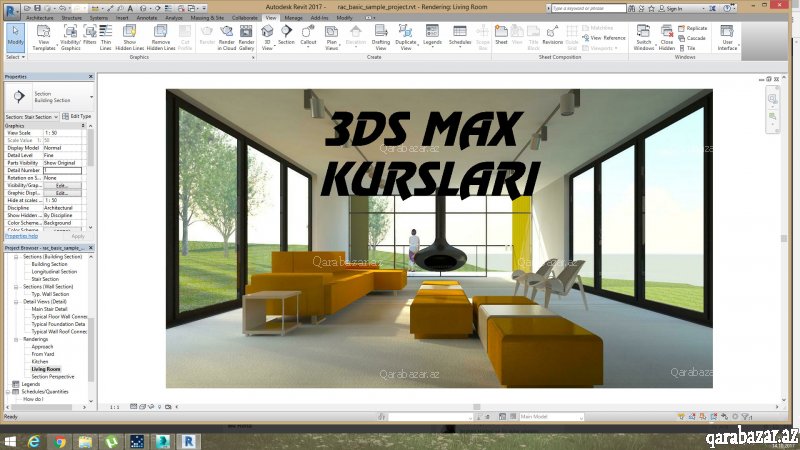Viewport: 800px width, 450px height.
Task: Select Section Perspective in Project Browser
Action: (53, 377)
